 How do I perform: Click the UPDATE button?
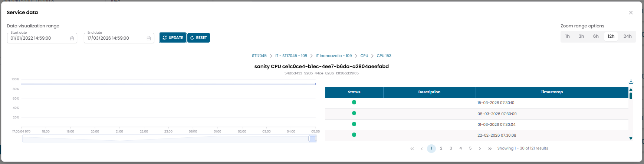click(x=173, y=38)
